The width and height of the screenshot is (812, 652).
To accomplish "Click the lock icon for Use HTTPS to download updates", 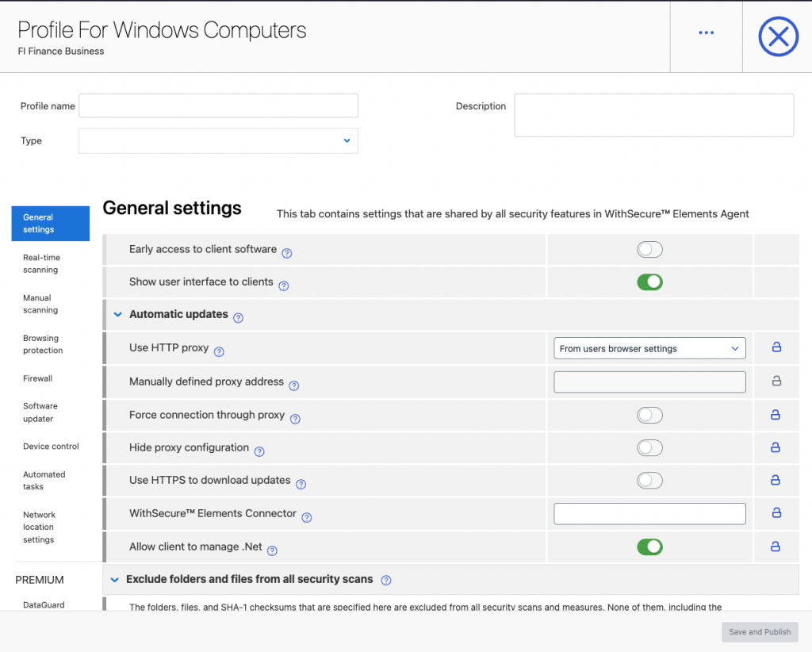I will tap(776, 480).
